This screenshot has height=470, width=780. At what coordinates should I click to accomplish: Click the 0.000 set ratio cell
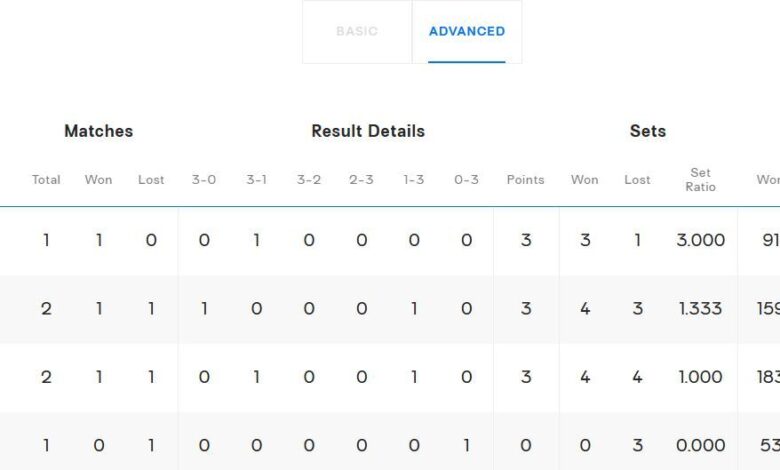pos(700,445)
